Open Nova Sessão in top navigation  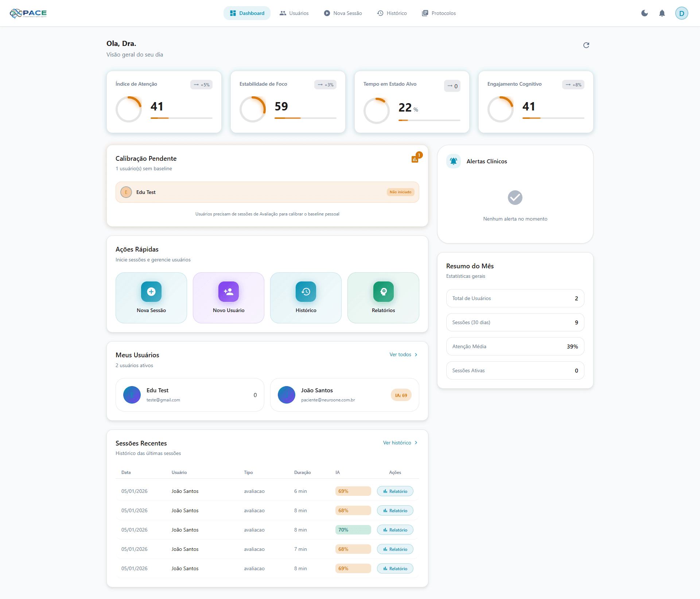[x=343, y=13]
